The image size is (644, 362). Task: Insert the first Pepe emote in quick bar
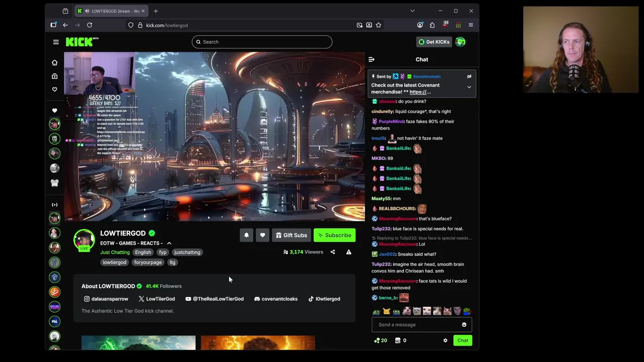point(376,311)
